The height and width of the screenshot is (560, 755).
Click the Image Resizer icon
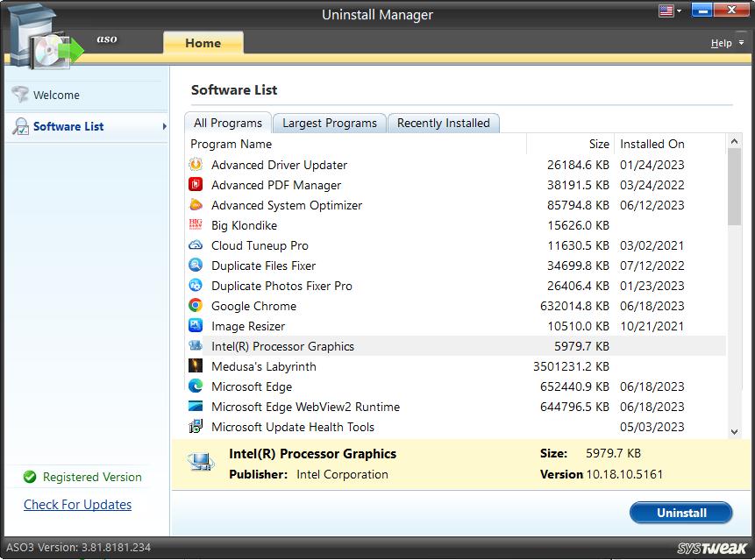click(196, 326)
